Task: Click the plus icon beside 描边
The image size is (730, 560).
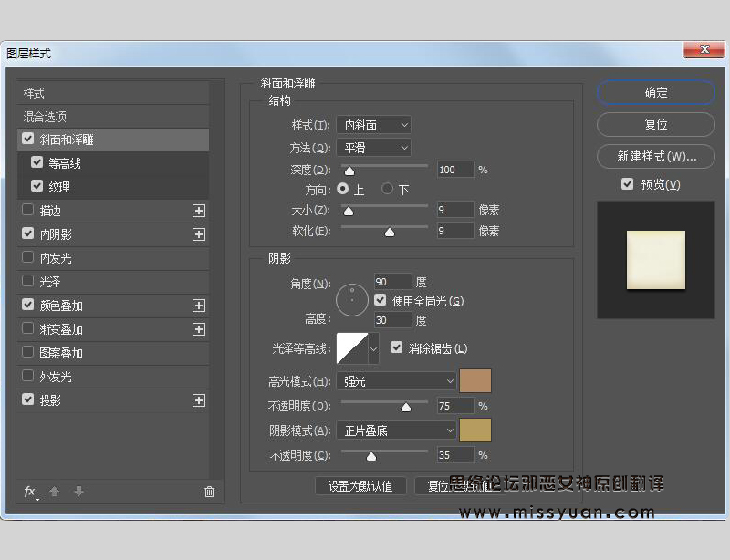Action: 199,211
